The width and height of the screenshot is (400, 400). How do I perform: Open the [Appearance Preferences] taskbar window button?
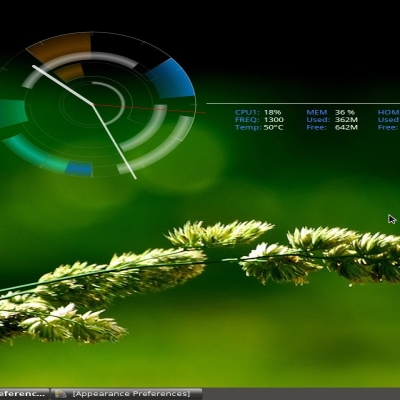[126, 394]
